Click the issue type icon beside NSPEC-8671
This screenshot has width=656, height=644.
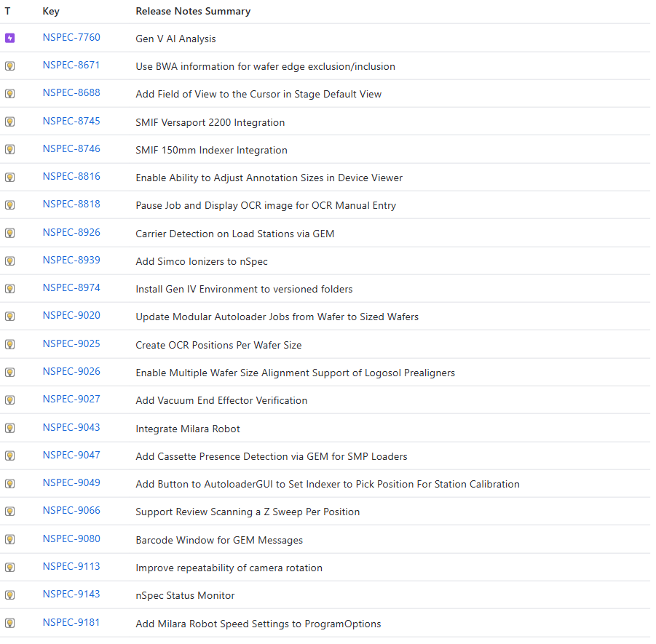[x=9, y=65]
